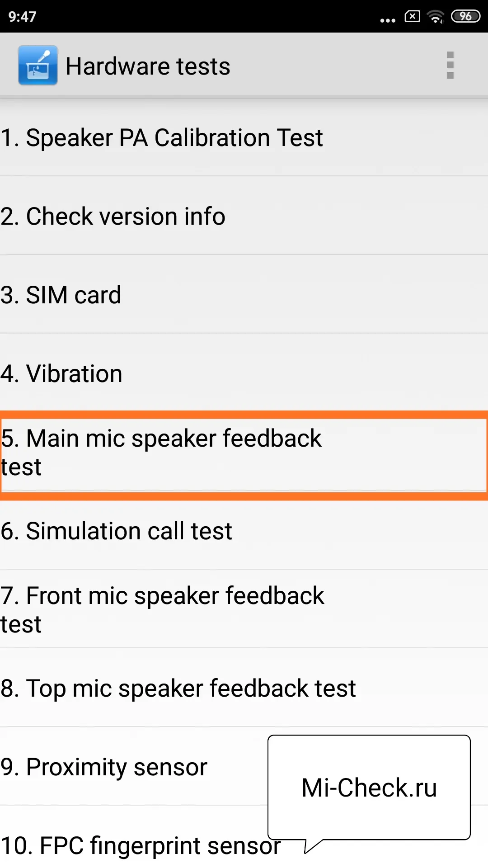488x868 pixels.
Task: Choose FPC fingerprint sensor test
Action: pos(136,845)
